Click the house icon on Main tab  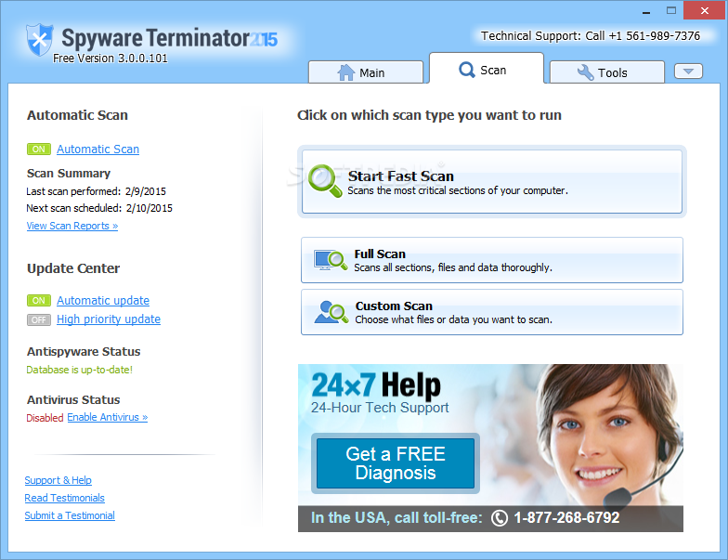click(345, 72)
